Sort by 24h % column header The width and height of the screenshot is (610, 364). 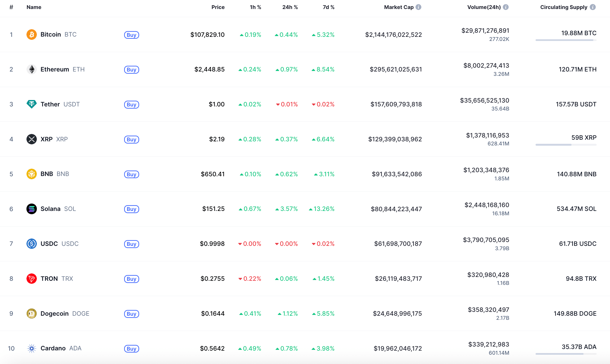click(290, 7)
